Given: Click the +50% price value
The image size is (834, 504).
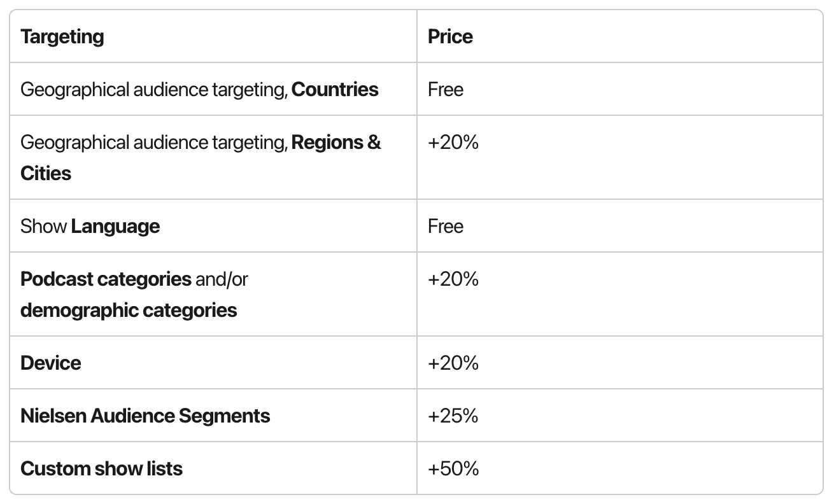Looking at the screenshot, I should (453, 468).
